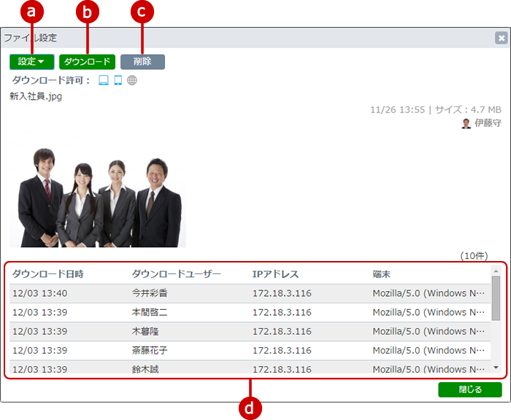Open the 新入社員.jpg image preview
Screen dimensions: 511x420
pos(98,189)
